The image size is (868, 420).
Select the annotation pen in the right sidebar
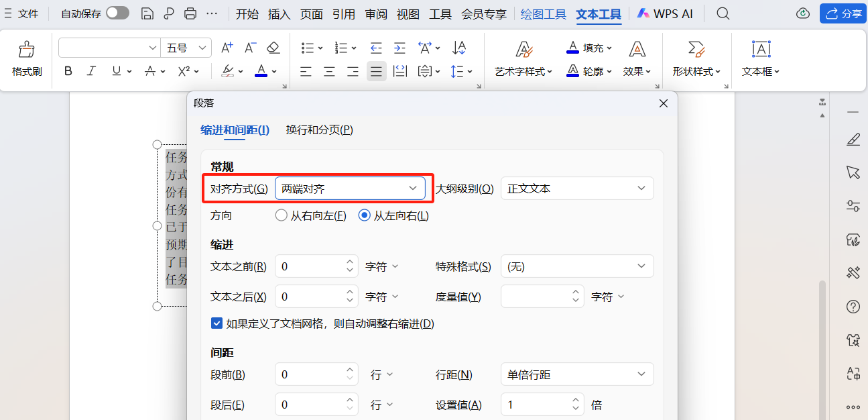pyautogui.click(x=853, y=139)
